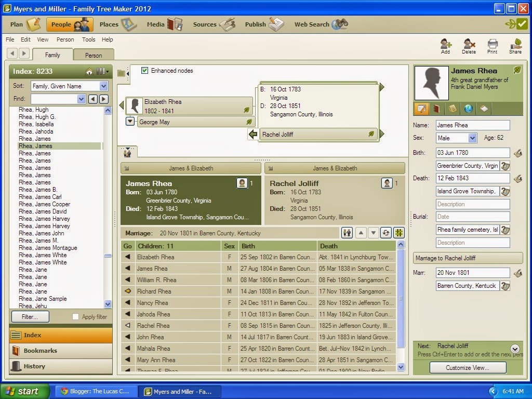Image resolution: width=532 pixels, height=399 pixels.
Task: Expand ancestors arrow of James Rhea node
Action: [382, 87]
